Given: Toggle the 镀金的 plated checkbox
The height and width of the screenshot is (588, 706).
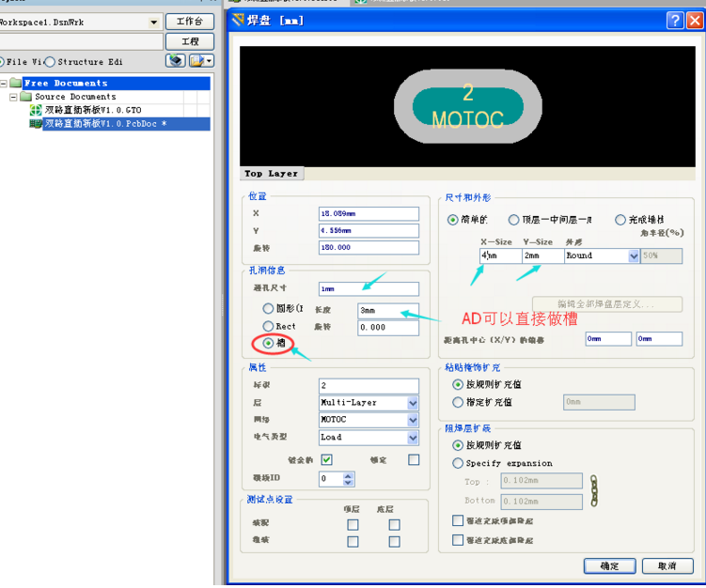Looking at the screenshot, I should pyautogui.click(x=326, y=459).
